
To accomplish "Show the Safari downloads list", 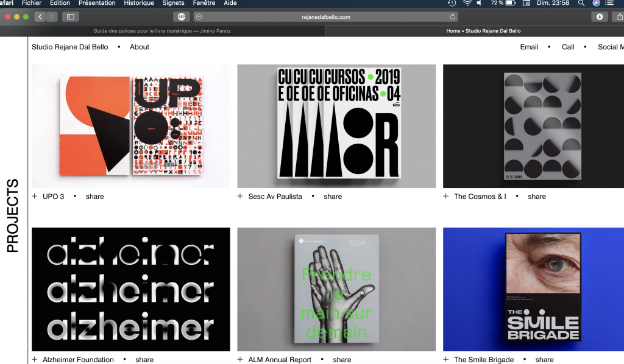I will (x=600, y=16).
